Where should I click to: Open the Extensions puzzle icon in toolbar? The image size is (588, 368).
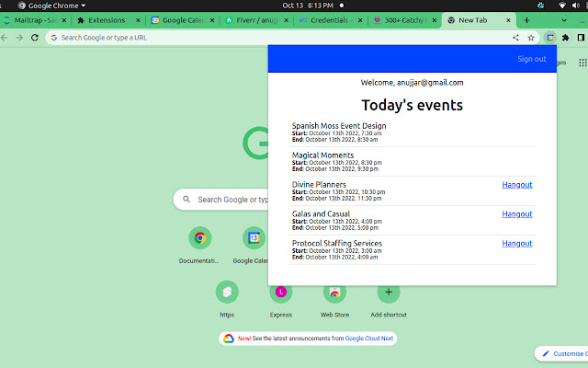[566, 38]
